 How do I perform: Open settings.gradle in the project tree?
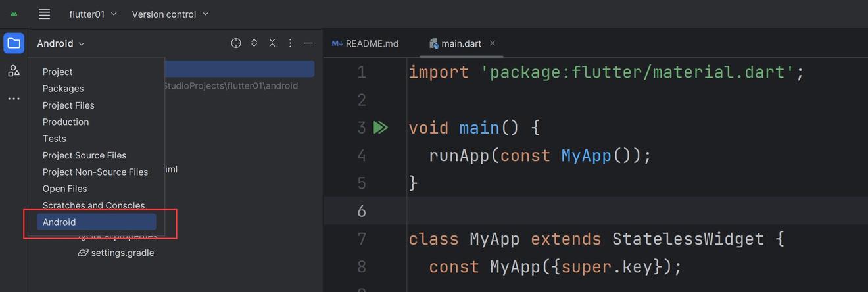[x=122, y=253]
